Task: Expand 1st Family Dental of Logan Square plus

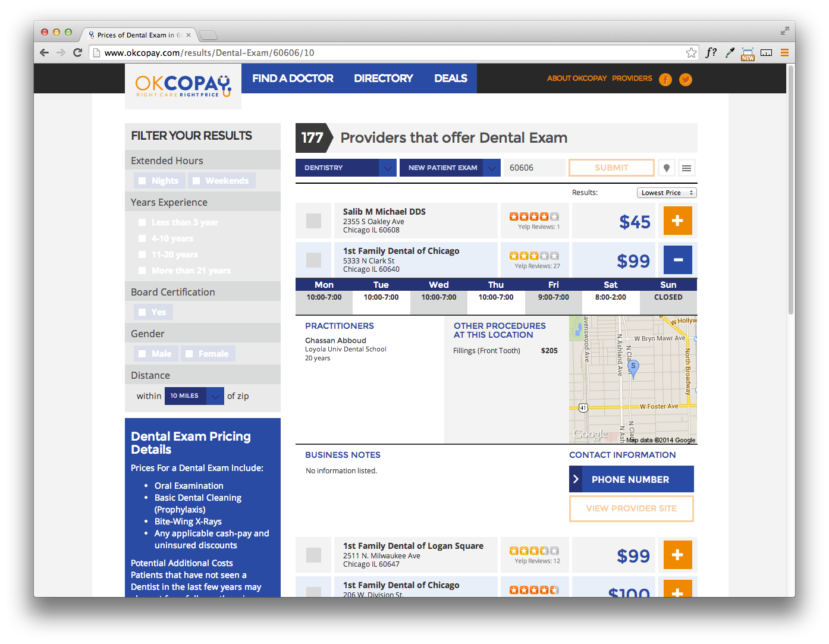Action: coord(677,555)
